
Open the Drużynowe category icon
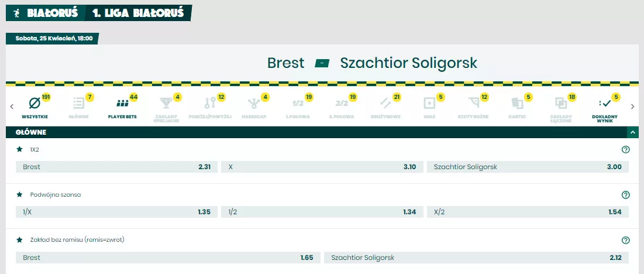pyautogui.click(x=385, y=104)
